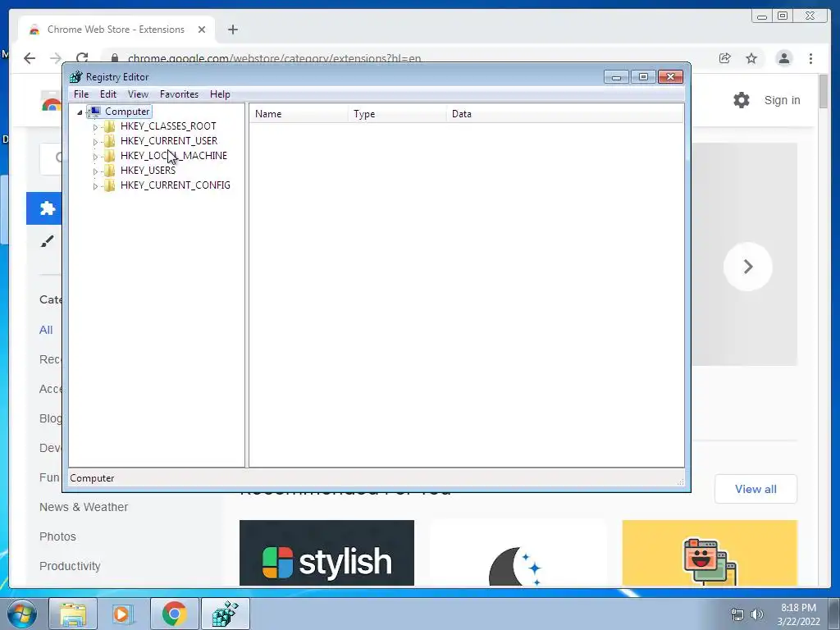Share this page from Chrome toolbar
840x630 pixels.
(x=725, y=58)
